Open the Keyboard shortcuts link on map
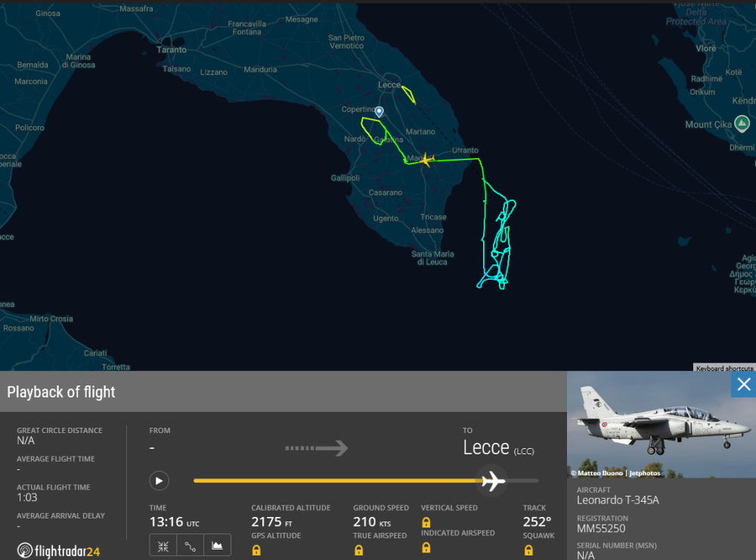 723,368
